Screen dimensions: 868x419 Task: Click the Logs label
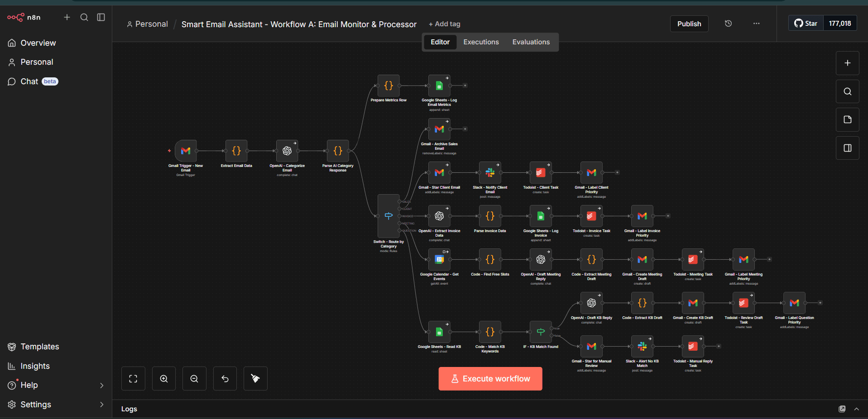pos(129,409)
